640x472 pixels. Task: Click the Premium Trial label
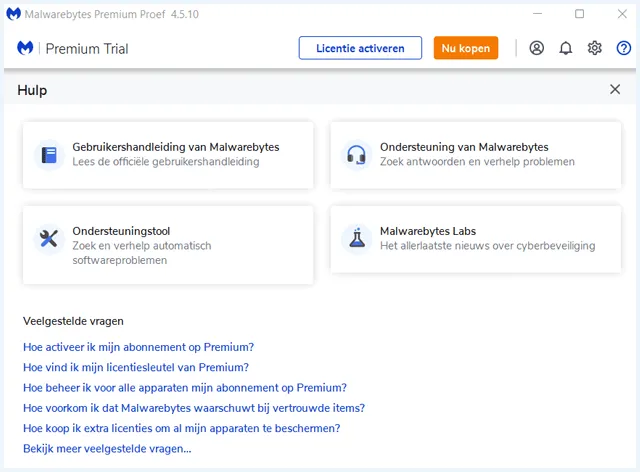(87, 49)
